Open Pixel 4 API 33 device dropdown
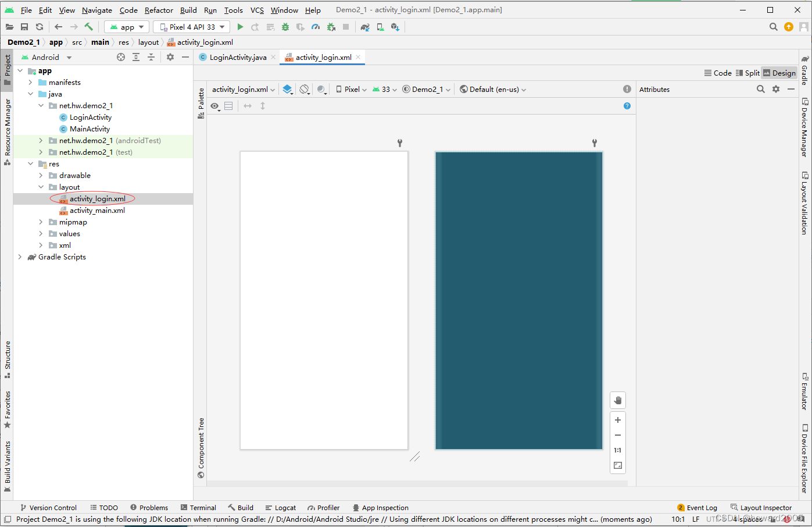This screenshot has height=527, width=812. tap(191, 27)
